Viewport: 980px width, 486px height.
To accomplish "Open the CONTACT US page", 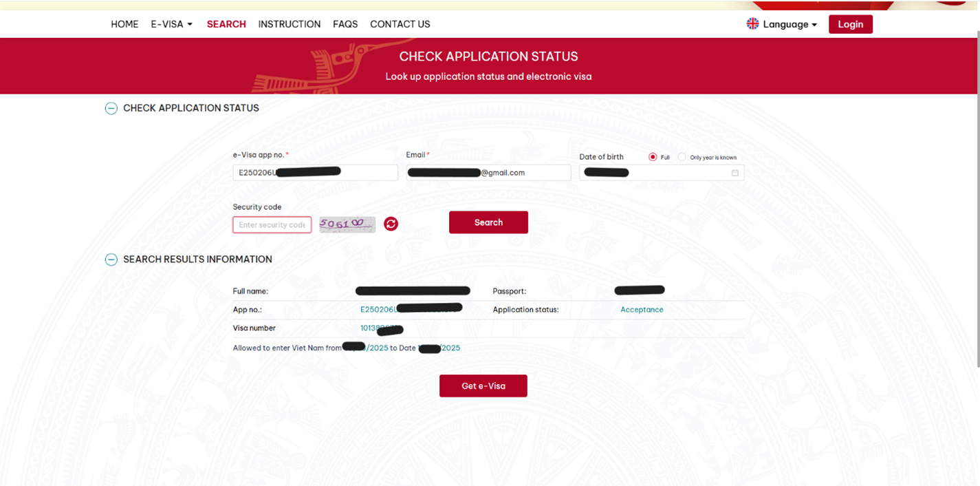I will pyautogui.click(x=400, y=24).
